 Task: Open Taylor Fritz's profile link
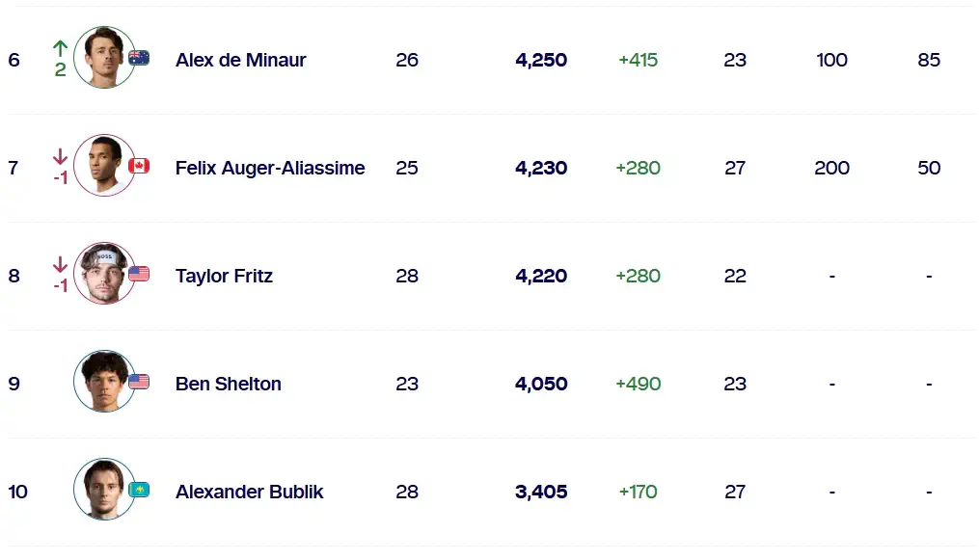coord(224,276)
